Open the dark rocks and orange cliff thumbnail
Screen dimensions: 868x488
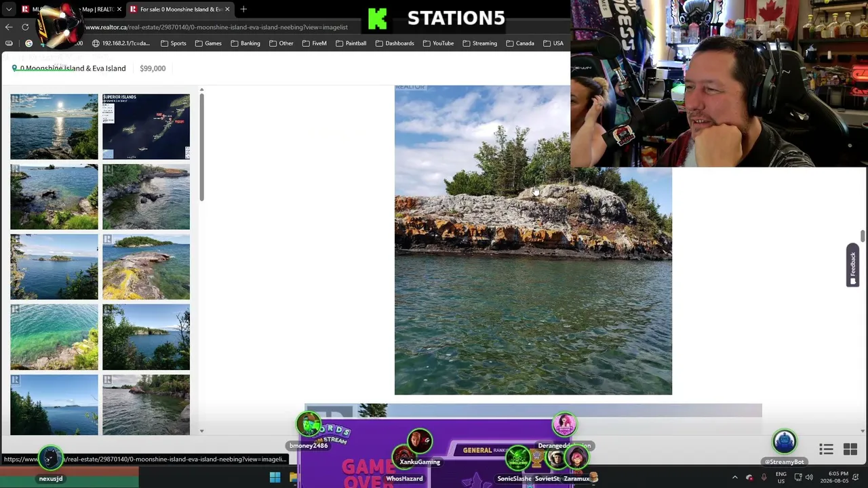pos(146,197)
